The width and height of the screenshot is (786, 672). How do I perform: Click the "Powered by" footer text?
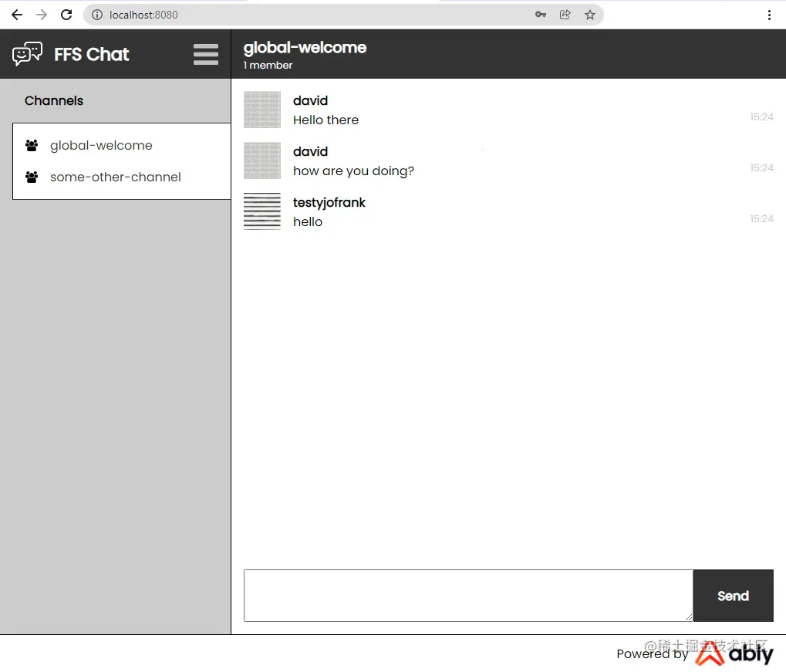coord(652,654)
